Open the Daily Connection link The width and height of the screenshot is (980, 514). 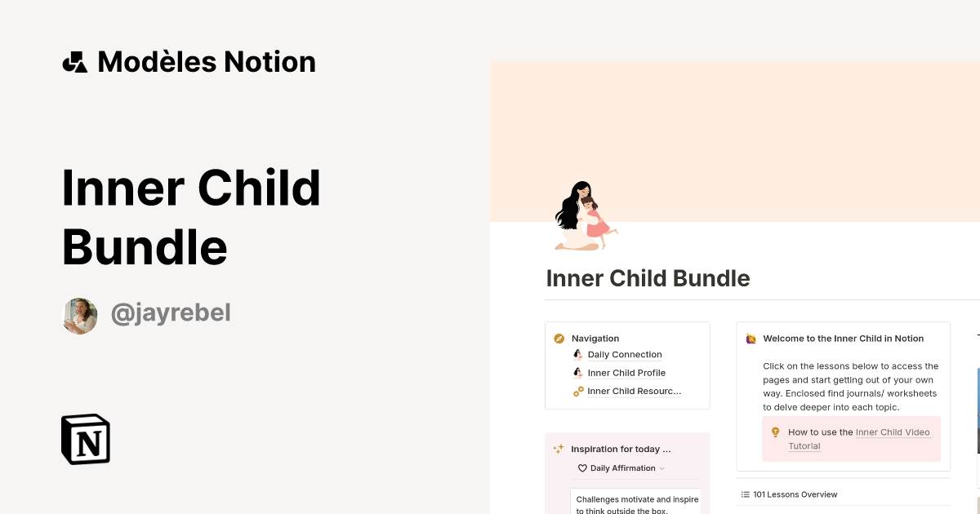coord(625,354)
